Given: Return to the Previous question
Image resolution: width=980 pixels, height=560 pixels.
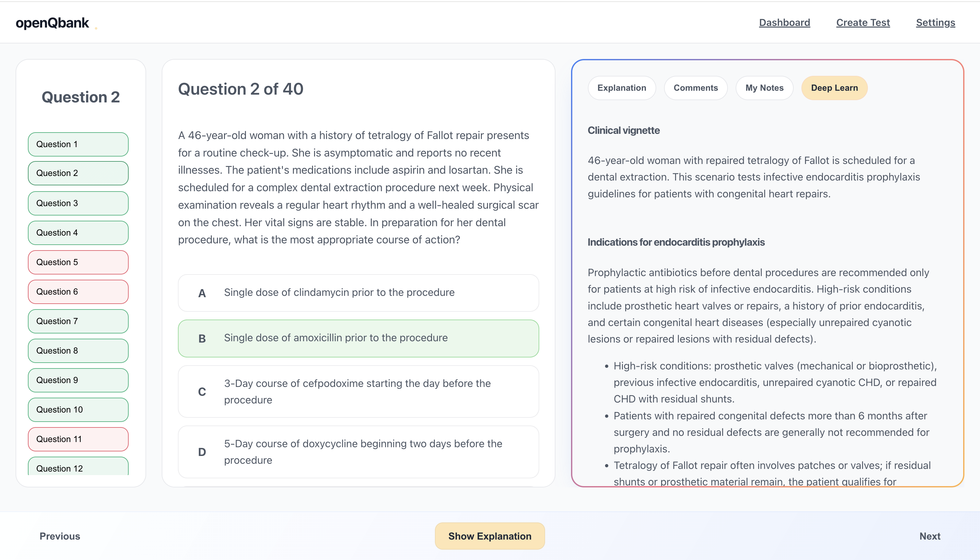Looking at the screenshot, I should tap(60, 536).
